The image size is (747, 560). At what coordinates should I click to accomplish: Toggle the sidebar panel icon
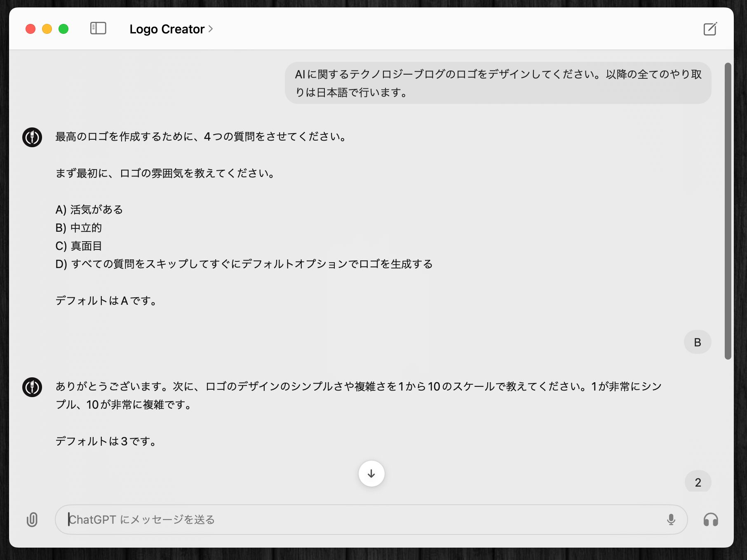(98, 28)
